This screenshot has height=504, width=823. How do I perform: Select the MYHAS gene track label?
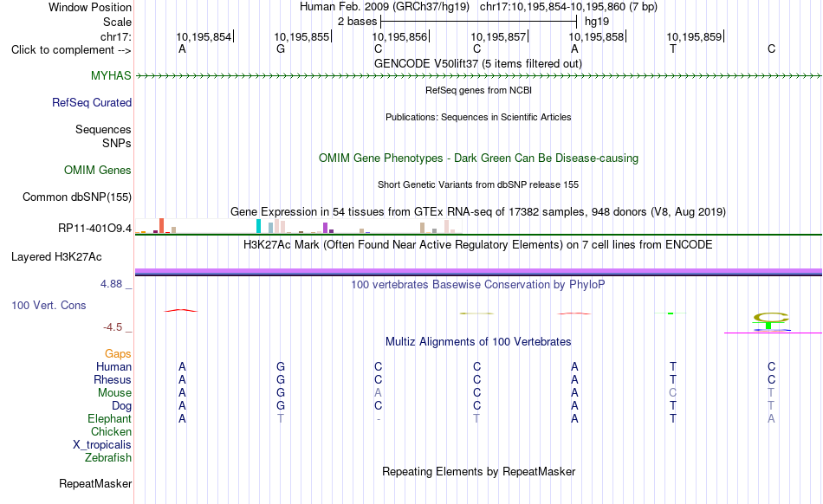click(x=111, y=75)
